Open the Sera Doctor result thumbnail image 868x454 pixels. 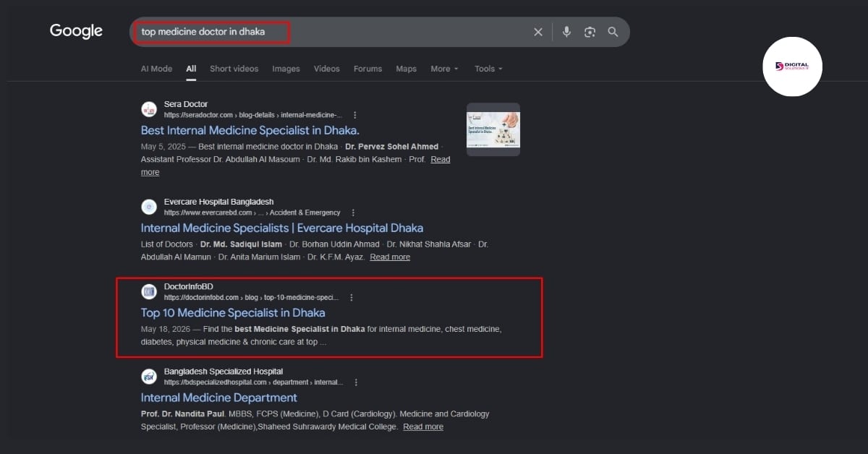[493, 129]
